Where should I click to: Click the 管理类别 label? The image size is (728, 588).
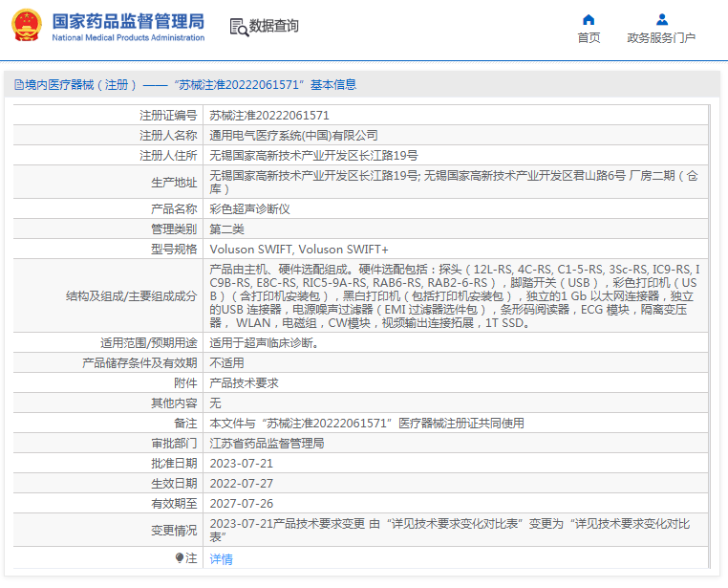174,229
